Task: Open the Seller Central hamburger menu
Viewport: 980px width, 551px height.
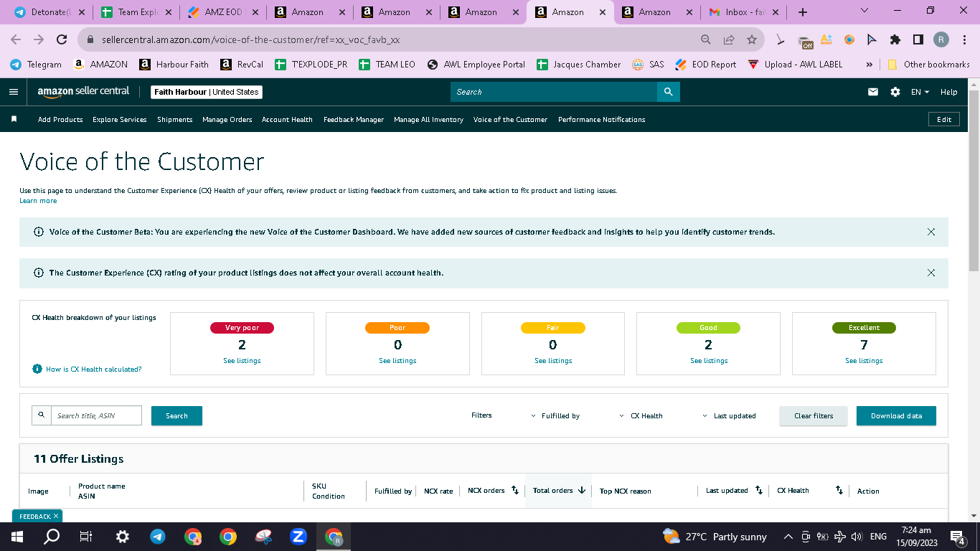Action: 14,92
